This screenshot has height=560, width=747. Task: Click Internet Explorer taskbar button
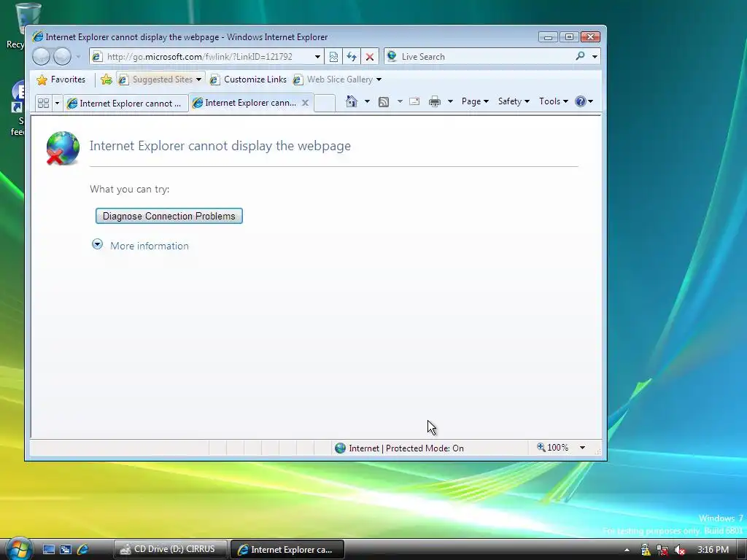[x=287, y=550]
